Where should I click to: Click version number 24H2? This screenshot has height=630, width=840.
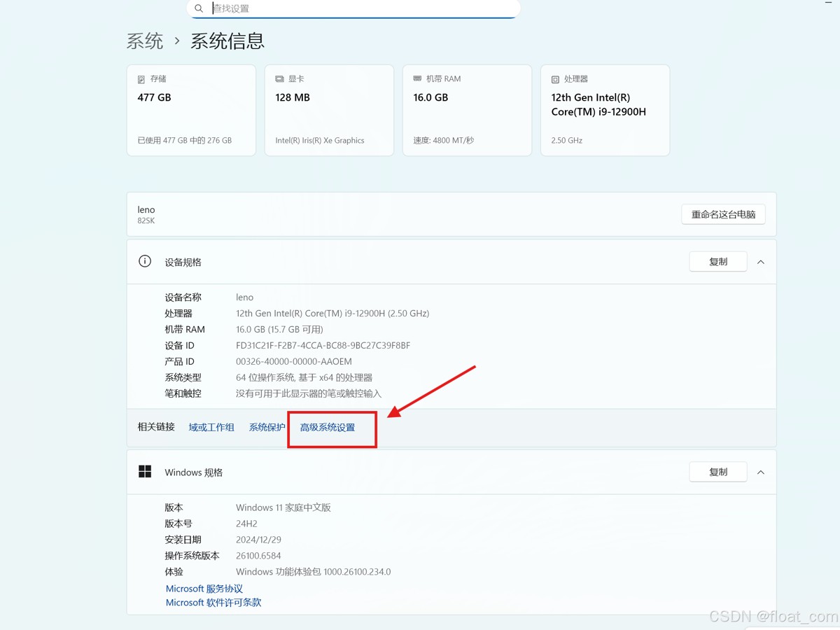[246, 524]
